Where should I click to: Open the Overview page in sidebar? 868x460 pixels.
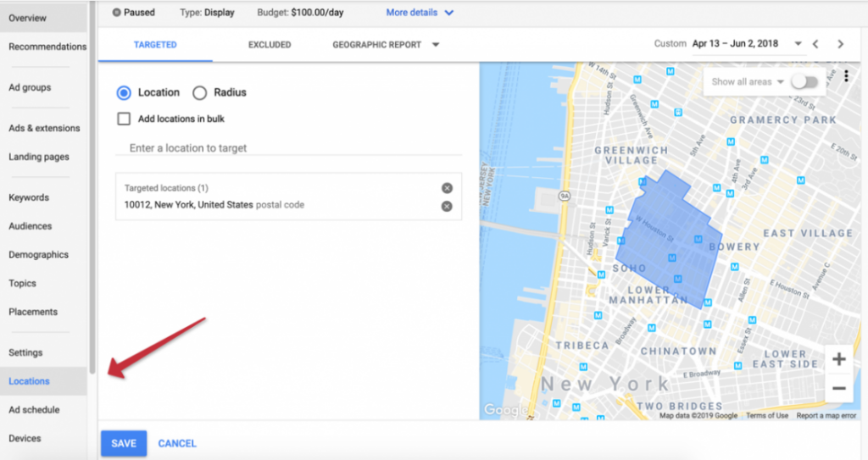click(28, 19)
